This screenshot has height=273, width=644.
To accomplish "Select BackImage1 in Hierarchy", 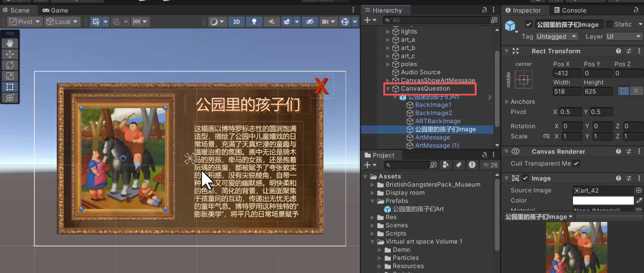I will point(433,105).
